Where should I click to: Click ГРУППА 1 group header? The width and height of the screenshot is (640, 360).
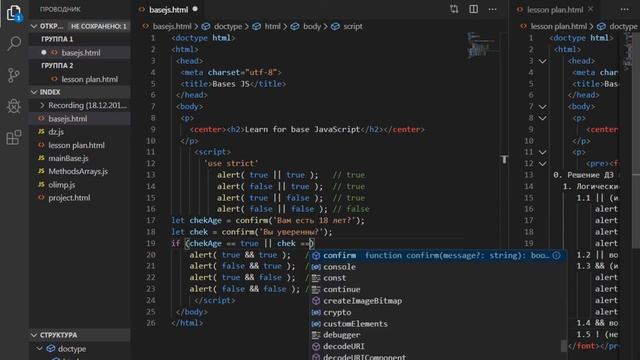pos(57,39)
